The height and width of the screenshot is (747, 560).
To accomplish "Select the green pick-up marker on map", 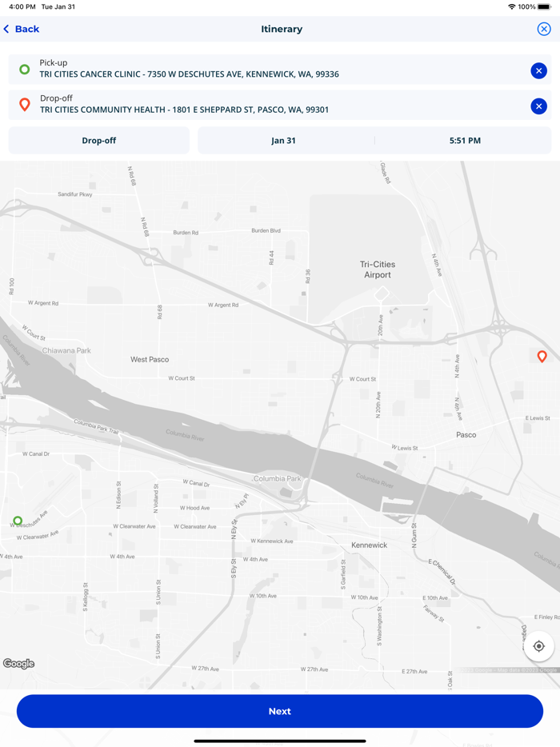I will click(x=18, y=520).
